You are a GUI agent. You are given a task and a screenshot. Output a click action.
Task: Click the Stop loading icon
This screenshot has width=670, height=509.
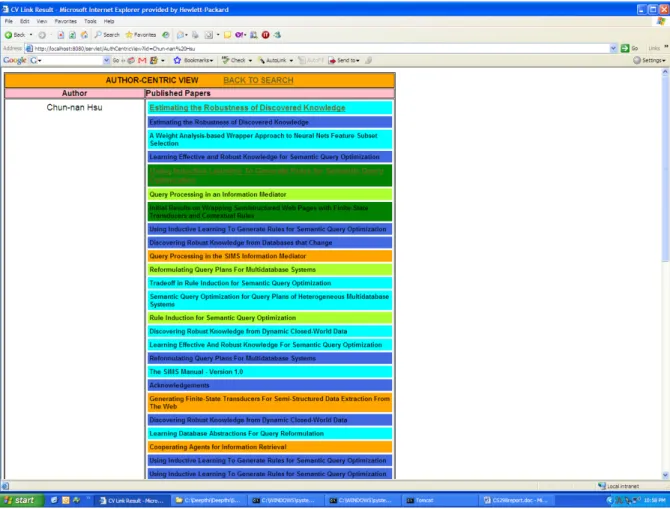click(61, 35)
